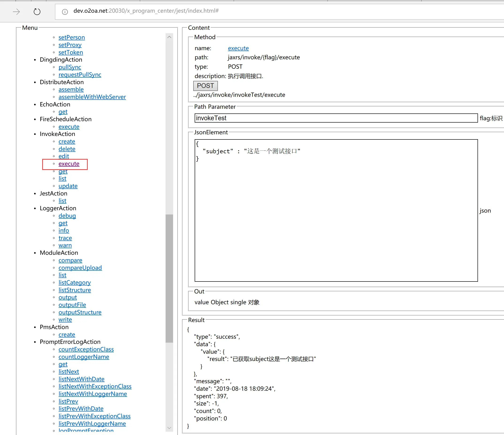This screenshot has height=435, width=504.
Task: Click the flag path parameter input field
Action: coord(336,118)
